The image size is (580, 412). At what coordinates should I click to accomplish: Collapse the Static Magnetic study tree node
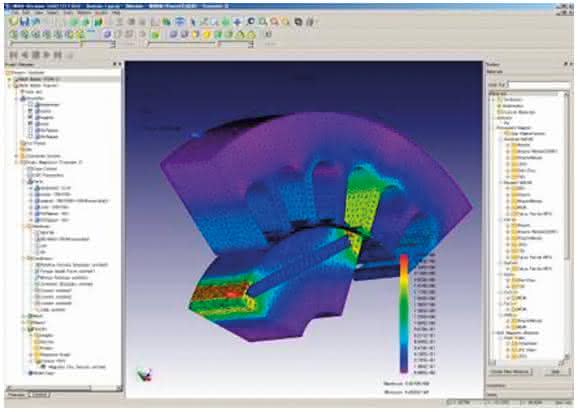pos(17,162)
